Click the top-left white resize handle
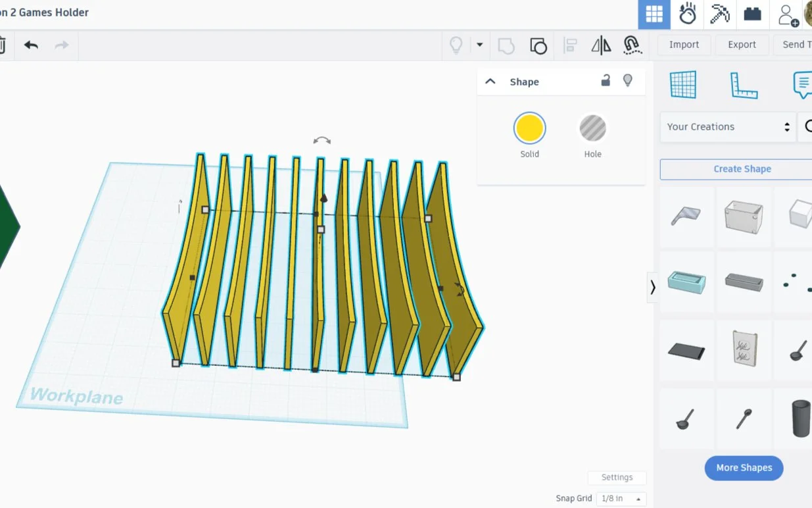The image size is (812, 508). point(205,210)
